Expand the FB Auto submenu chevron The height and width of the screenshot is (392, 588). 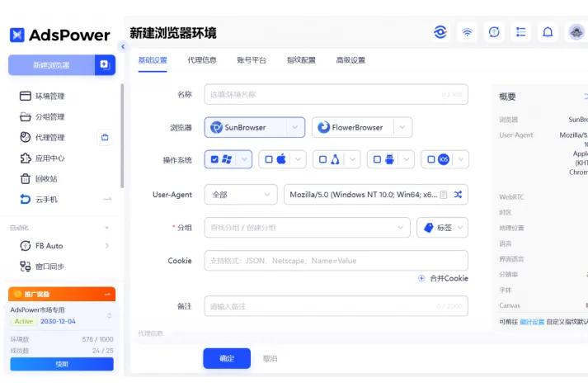107,246
